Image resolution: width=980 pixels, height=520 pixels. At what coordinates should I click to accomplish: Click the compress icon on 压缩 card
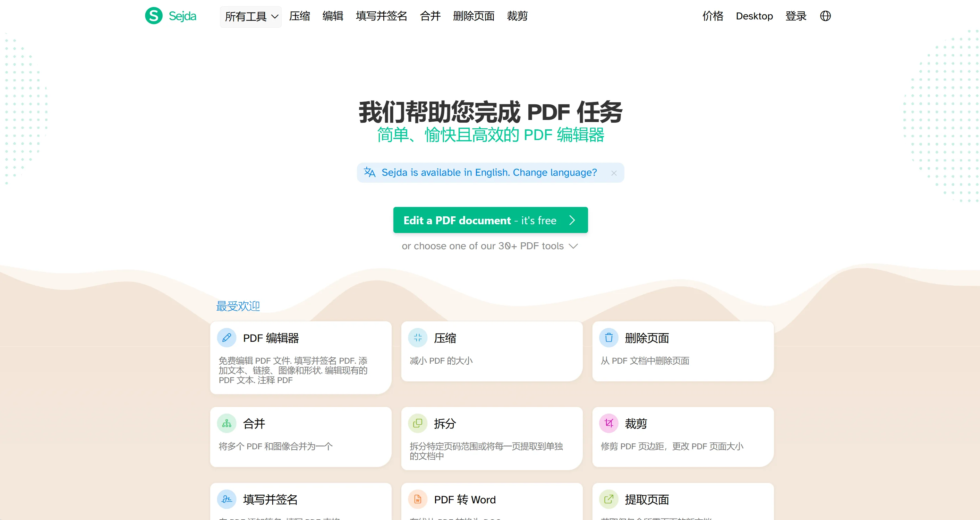418,338
